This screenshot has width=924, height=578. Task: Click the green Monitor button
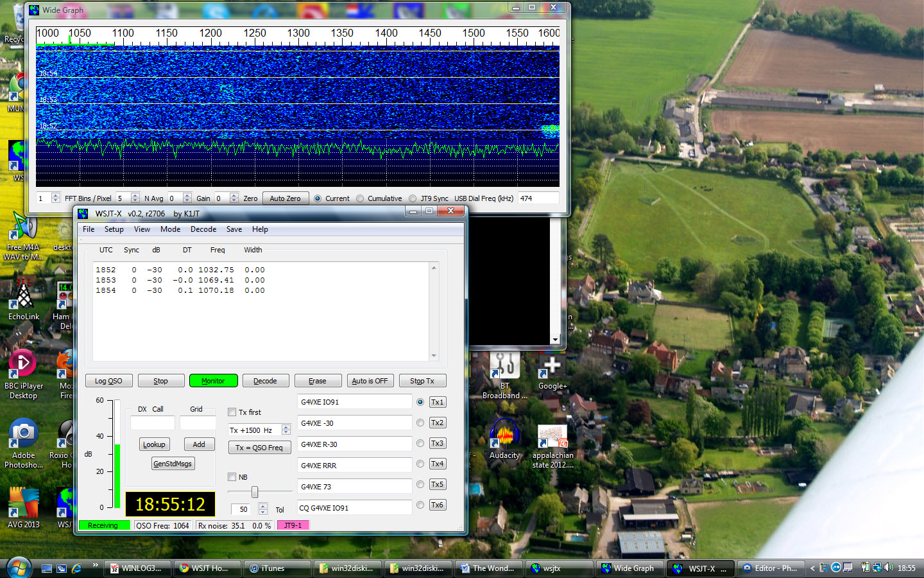point(213,381)
